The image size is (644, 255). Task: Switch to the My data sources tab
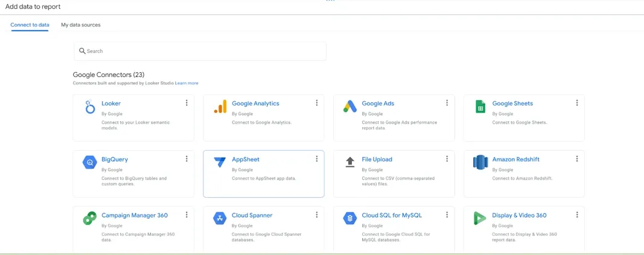pyautogui.click(x=81, y=25)
